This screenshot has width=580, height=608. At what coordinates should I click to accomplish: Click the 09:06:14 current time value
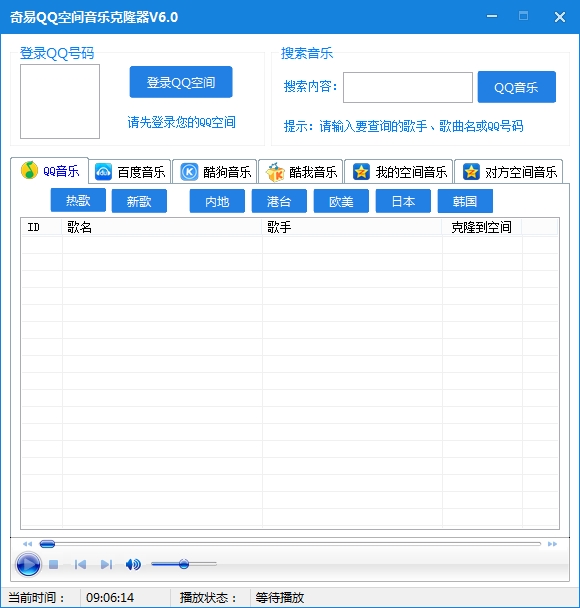click(110, 598)
